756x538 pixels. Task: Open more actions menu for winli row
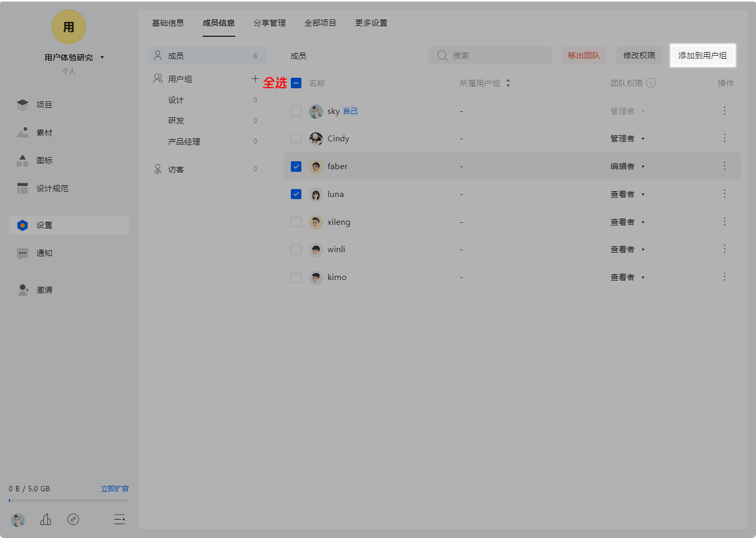pyautogui.click(x=724, y=249)
